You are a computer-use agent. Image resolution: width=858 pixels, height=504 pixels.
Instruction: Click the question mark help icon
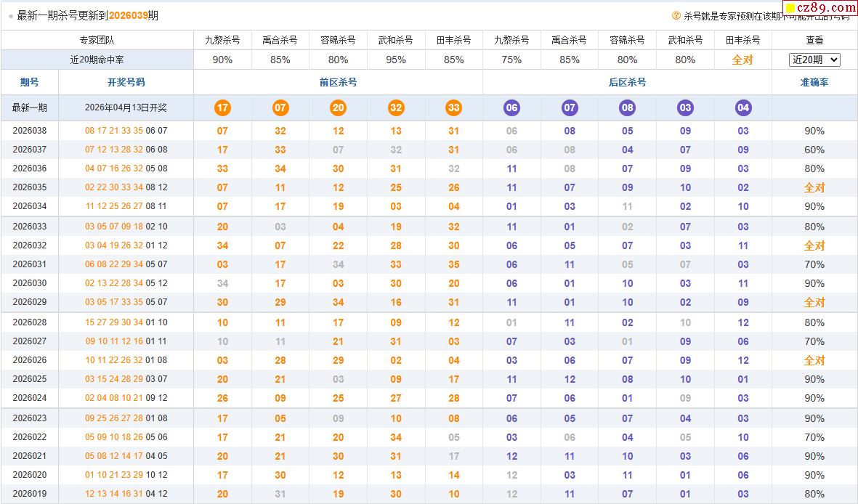click(x=676, y=15)
